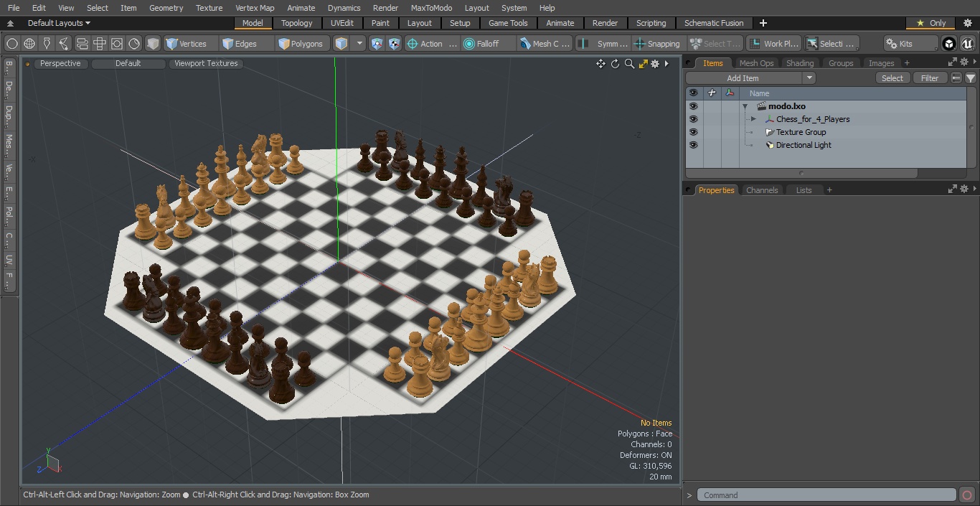Image resolution: width=980 pixels, height=506 pixels.
Task: Open the selection mode dropdown arrow
Action: (359, 44)
